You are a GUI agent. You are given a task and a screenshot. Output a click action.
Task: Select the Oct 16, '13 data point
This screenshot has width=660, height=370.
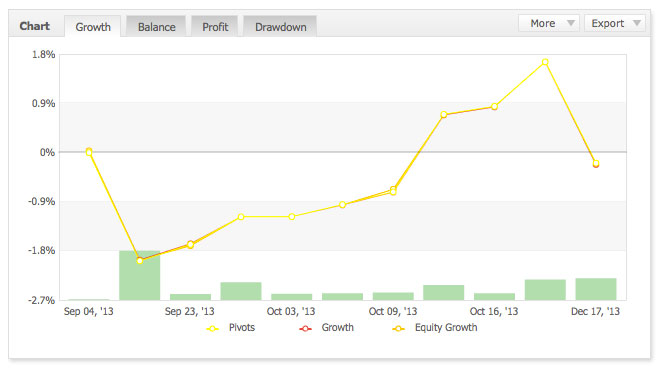(494, 107)
